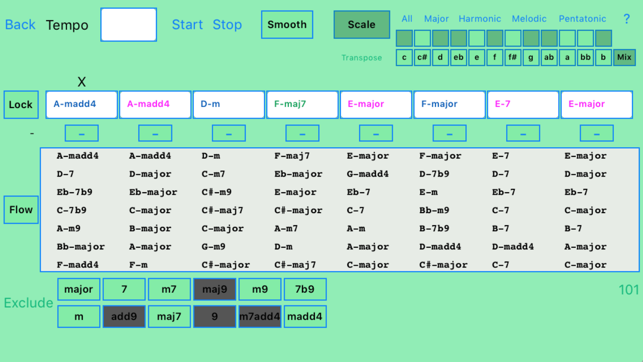Toggle exclude for m7add4 chords
This screenshot has height=362, width=643.
pyautogui.click(x=260, y=316)
